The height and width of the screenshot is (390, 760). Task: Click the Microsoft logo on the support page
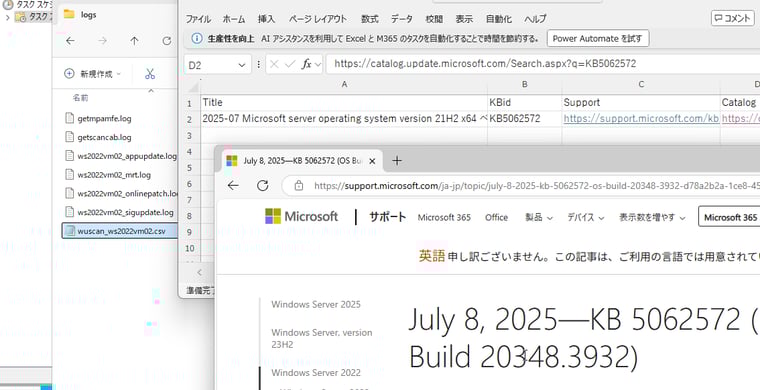[x=301, y=216]
